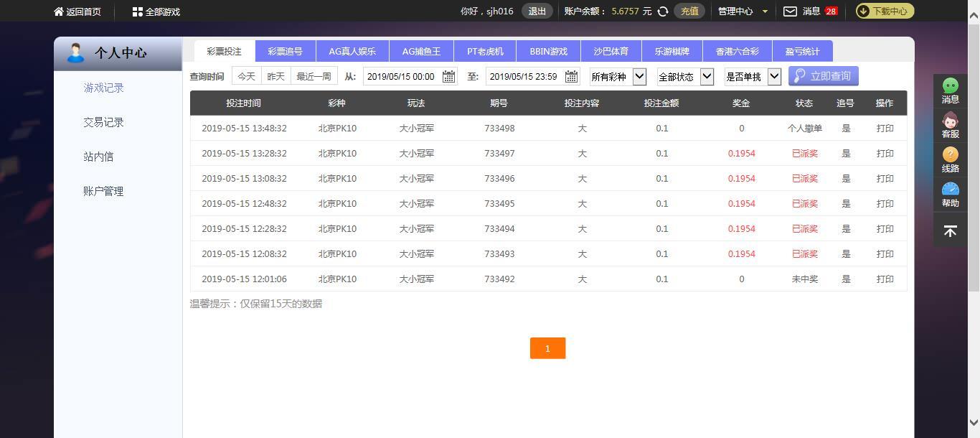Click the 充值 recharge button
The height and width of the screenshot is (438, 980).
pos(689,11)
